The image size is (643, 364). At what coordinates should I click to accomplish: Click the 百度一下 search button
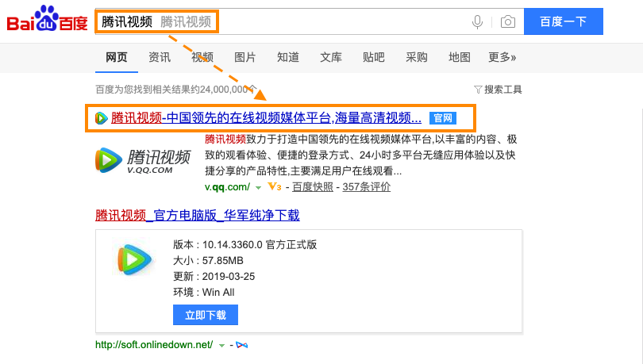point(564,21)
